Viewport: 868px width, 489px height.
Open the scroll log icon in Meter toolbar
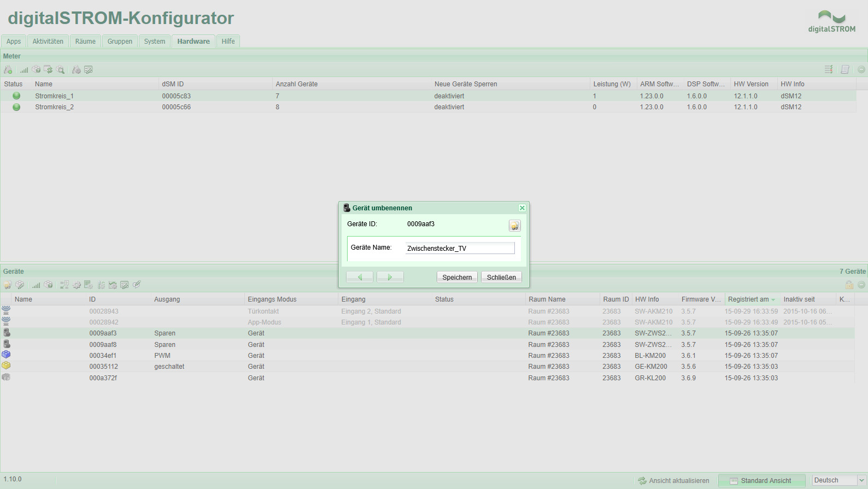pyautogui.click(x=845, y=69)
